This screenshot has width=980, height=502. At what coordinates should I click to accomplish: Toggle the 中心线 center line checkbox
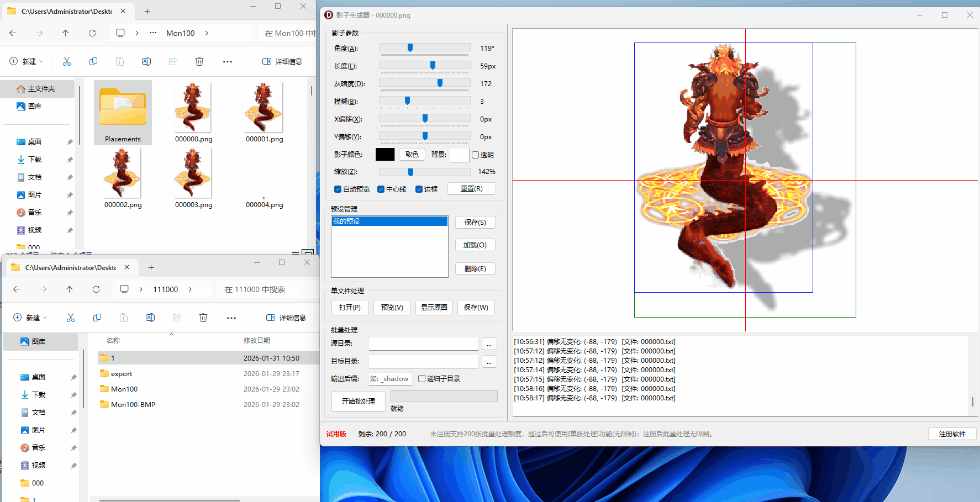[x=381, y=189]
